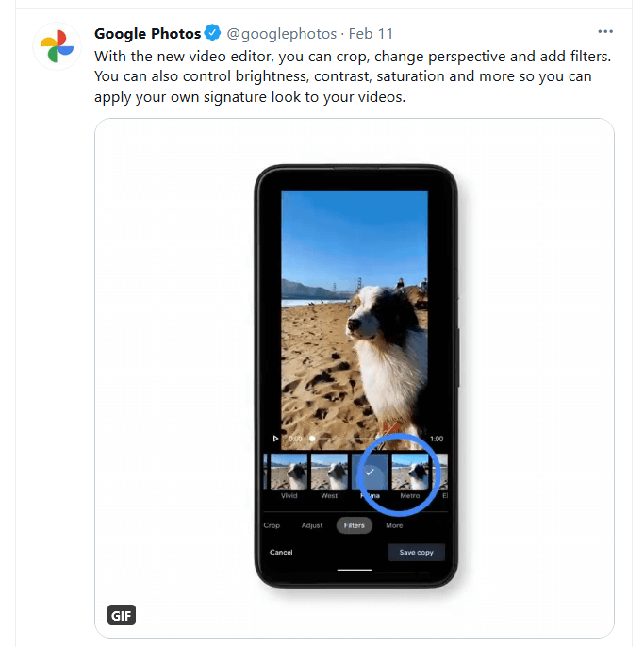644x647 pixels.
Task: Open the More tab in editor
Action: [x=394, y=525]
